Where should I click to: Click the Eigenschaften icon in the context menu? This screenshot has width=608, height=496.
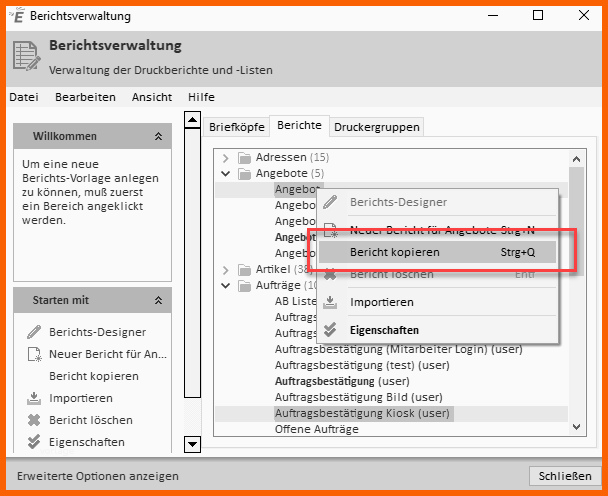point(331,330)
